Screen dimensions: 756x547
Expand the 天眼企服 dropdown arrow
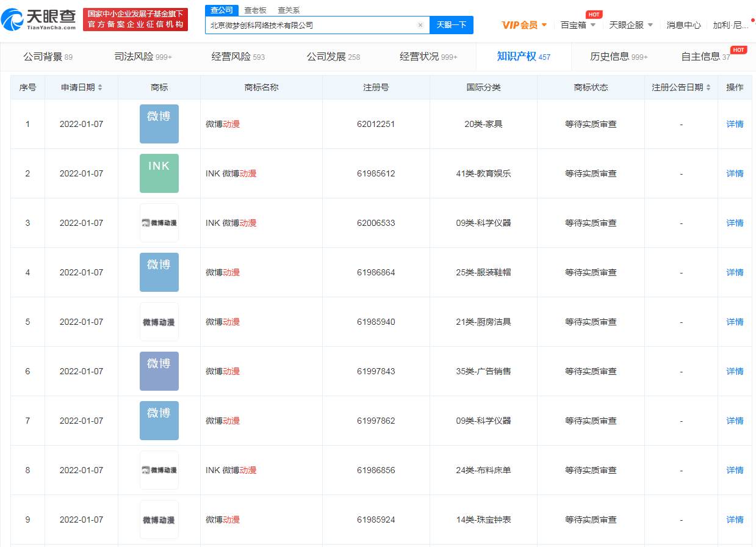(x=650, y=25)
